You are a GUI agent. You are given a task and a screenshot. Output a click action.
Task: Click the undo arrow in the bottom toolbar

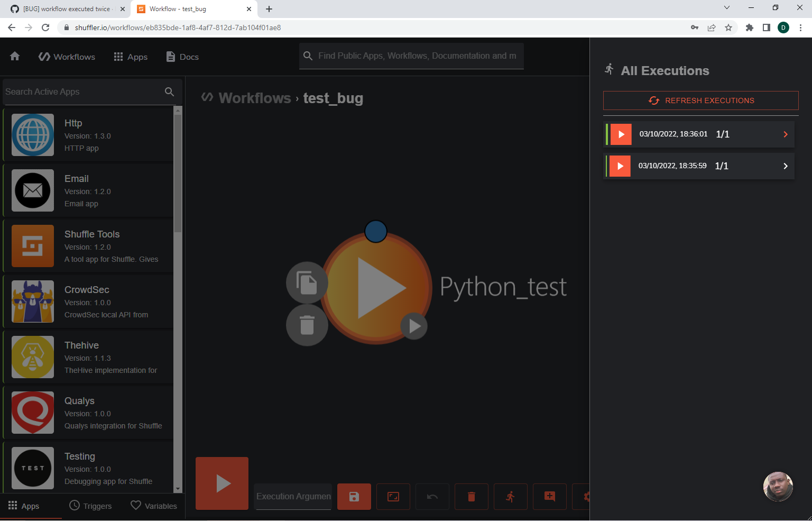click(432, 496)
